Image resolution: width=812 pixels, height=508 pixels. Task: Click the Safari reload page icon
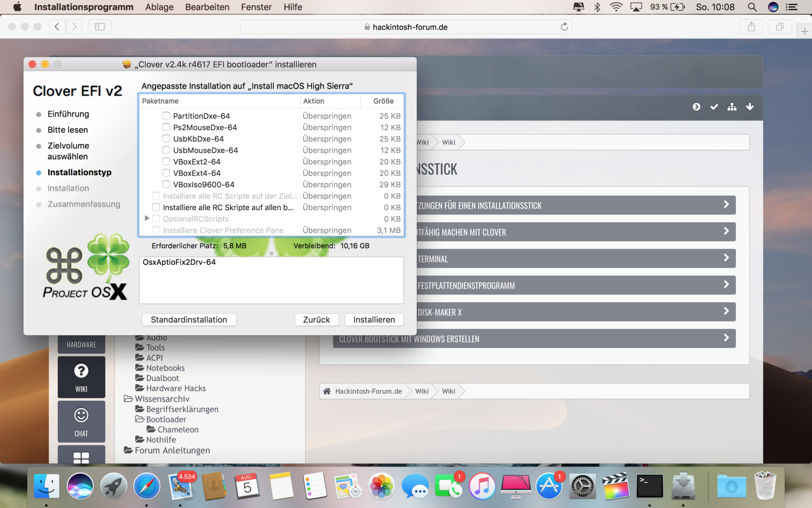(564, 27)
